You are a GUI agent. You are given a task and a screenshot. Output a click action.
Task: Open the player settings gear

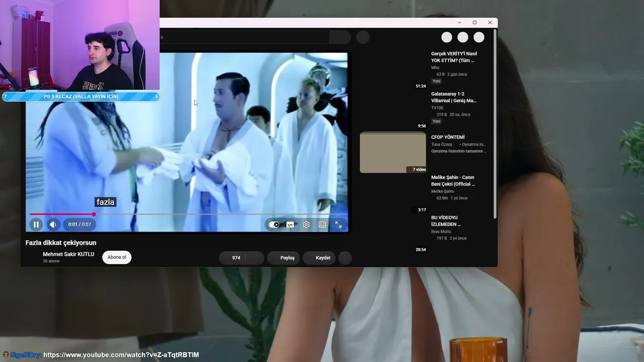(306, 225)
